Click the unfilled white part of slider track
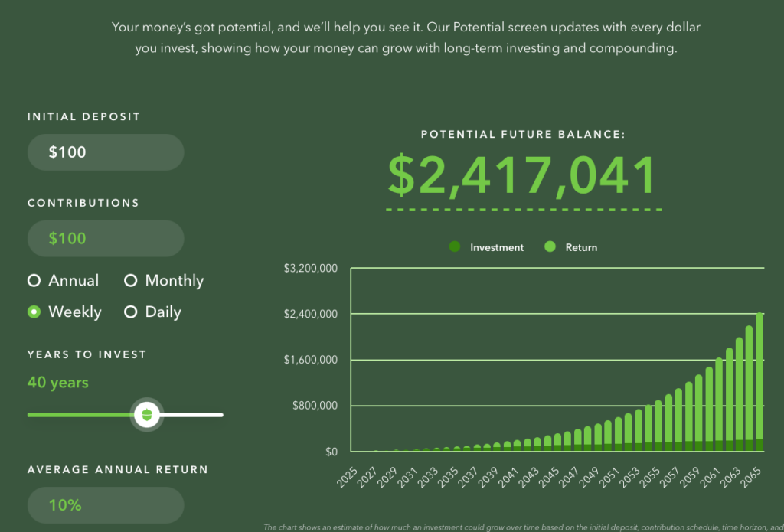Viewport: 784px width, 532px height. pos(191,415)
